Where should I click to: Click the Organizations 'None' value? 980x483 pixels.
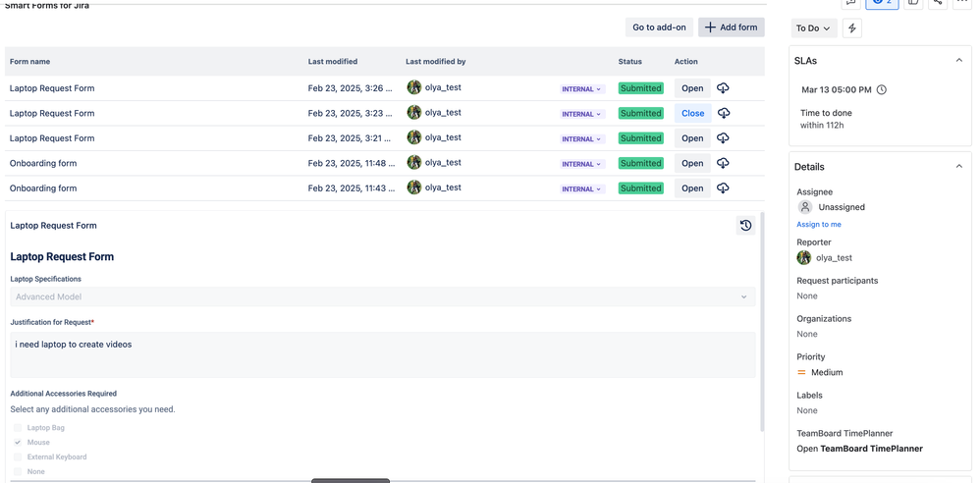click(807, 335)
